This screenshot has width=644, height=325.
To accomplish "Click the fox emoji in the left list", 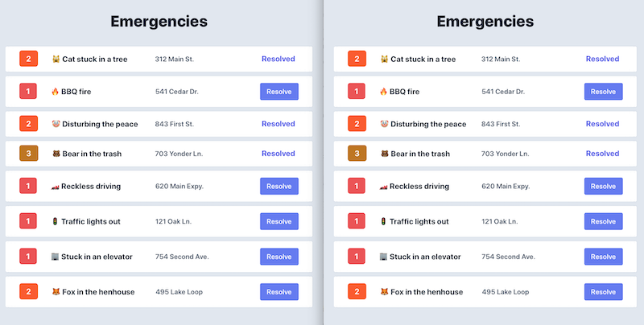I will (56, 292).
